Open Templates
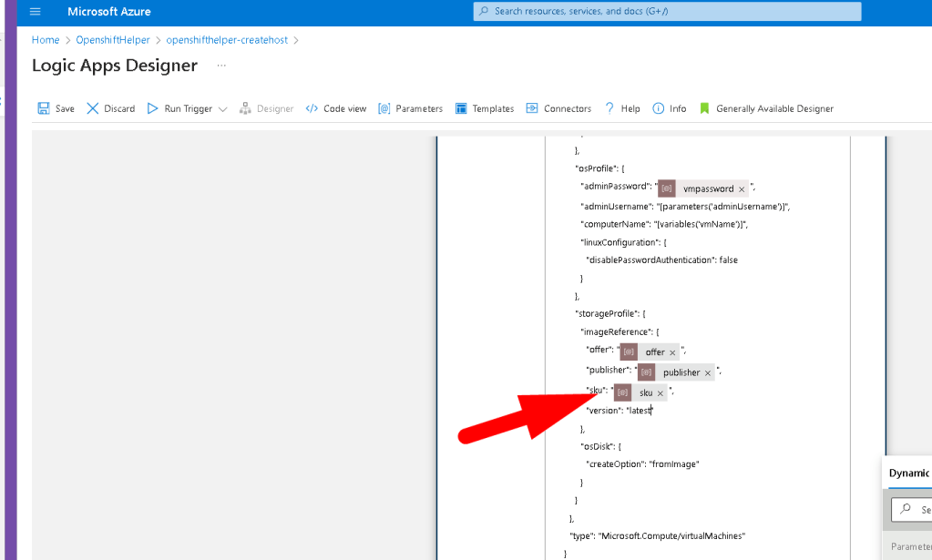Screen dimensions: 932x560 (x=485, y=108)
